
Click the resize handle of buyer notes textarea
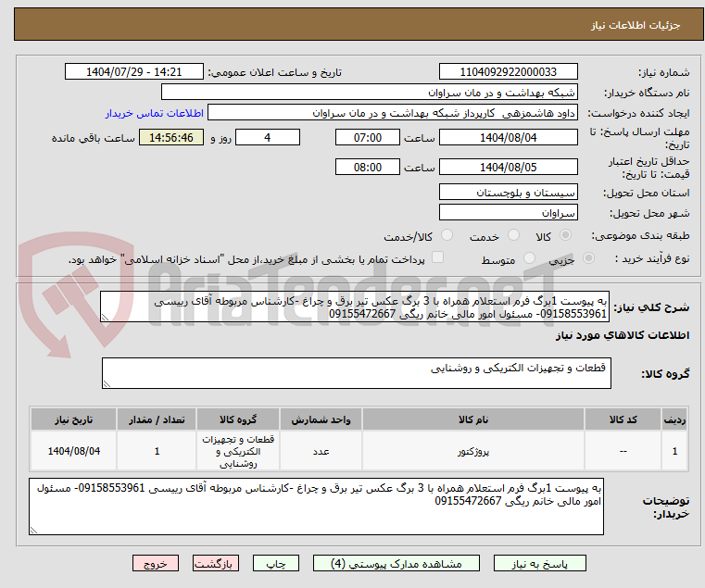33,531
